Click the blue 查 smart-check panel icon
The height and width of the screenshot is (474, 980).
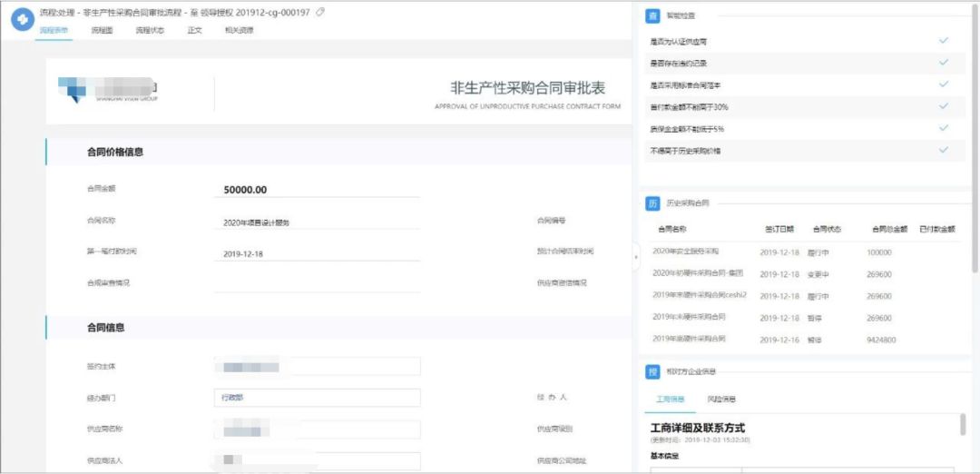652,15
